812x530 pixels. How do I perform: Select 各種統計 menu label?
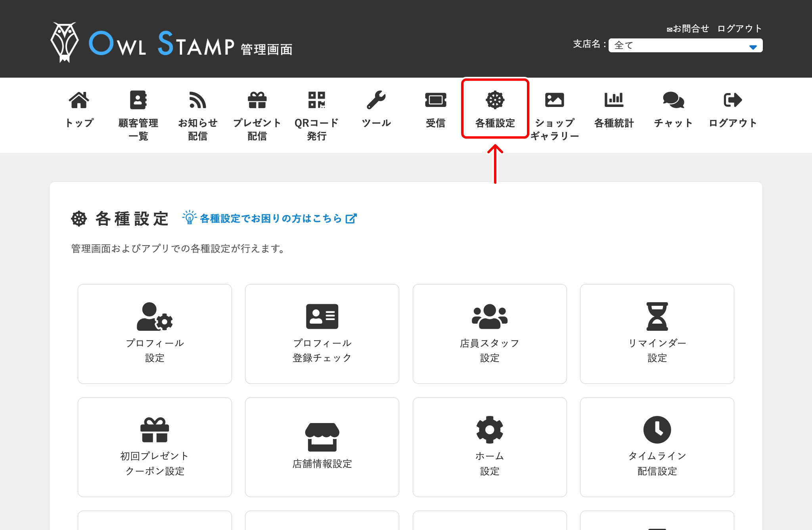pos(614,123)
